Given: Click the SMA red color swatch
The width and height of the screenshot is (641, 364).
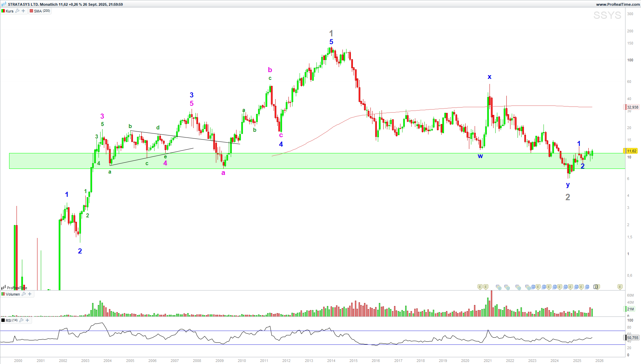Looking at the screenshot, I should click(31, 11).
